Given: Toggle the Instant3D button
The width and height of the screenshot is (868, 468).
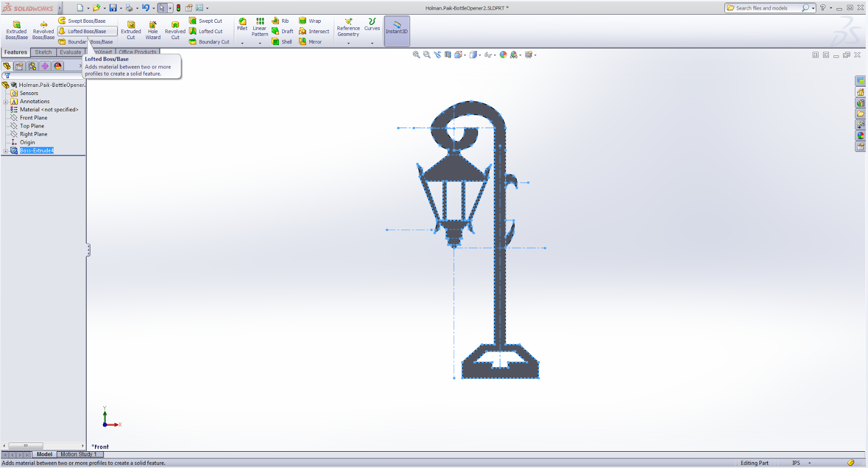Looking at the screenshot, I should [397, 30].
